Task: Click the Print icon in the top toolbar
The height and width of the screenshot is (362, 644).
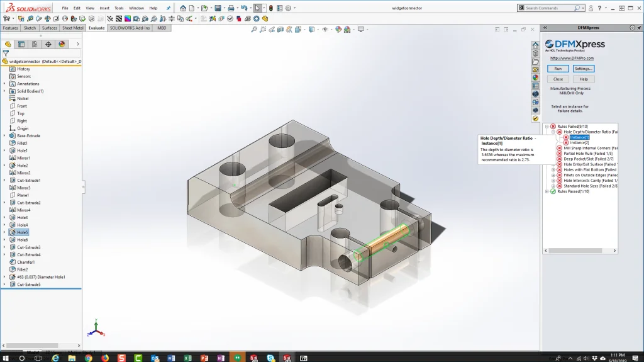Action: [231, 8]
